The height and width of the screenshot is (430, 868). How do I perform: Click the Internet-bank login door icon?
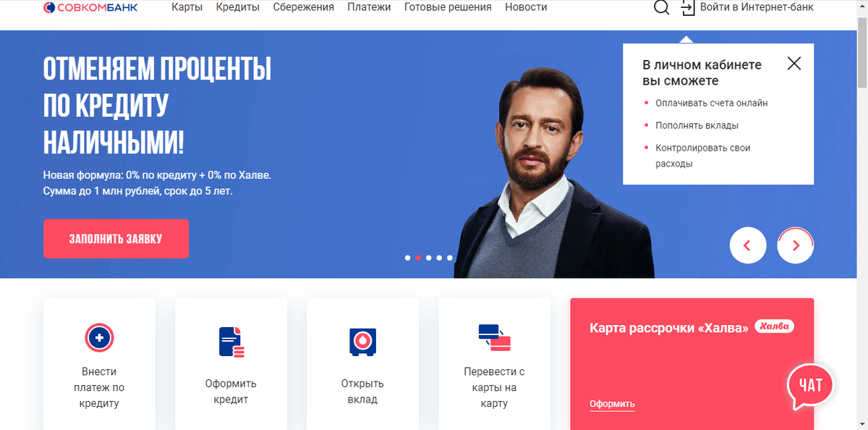point(687,8)
